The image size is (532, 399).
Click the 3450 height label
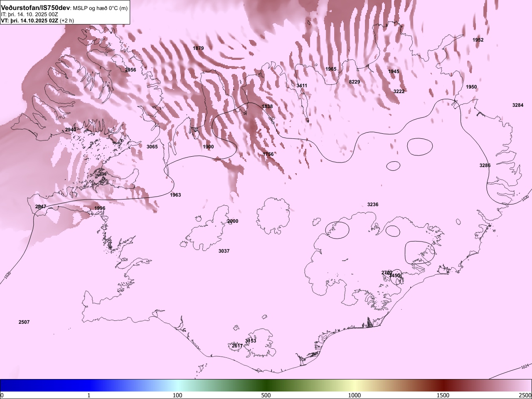click(x=394, y=276)
